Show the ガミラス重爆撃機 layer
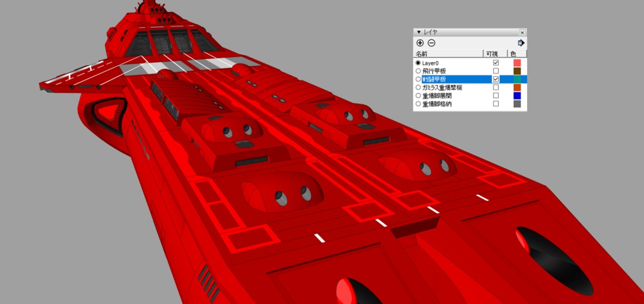Image resolution: width=644 pixels, height=304 pixels. (x=496, y=87)
